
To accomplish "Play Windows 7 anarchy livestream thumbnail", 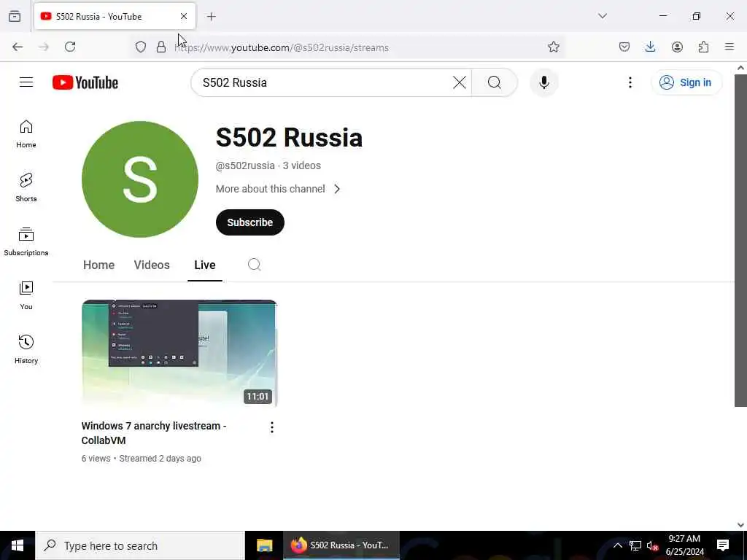I will [179, 354].
